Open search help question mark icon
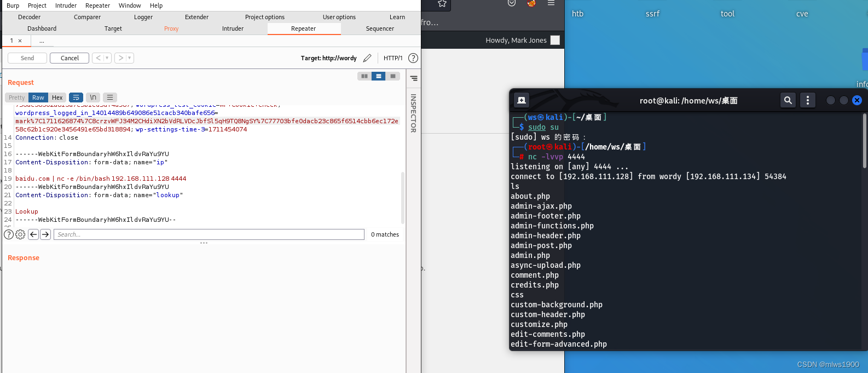 (9, 234)
